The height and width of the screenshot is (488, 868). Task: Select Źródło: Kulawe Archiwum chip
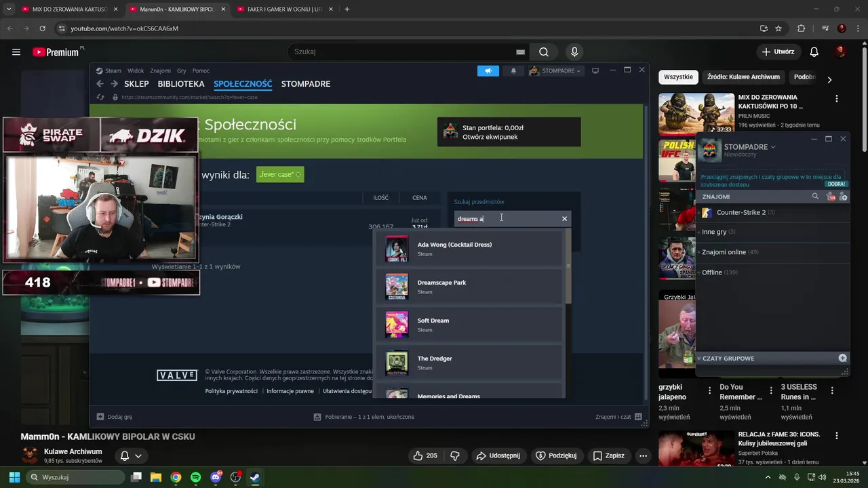coord(743,77)
